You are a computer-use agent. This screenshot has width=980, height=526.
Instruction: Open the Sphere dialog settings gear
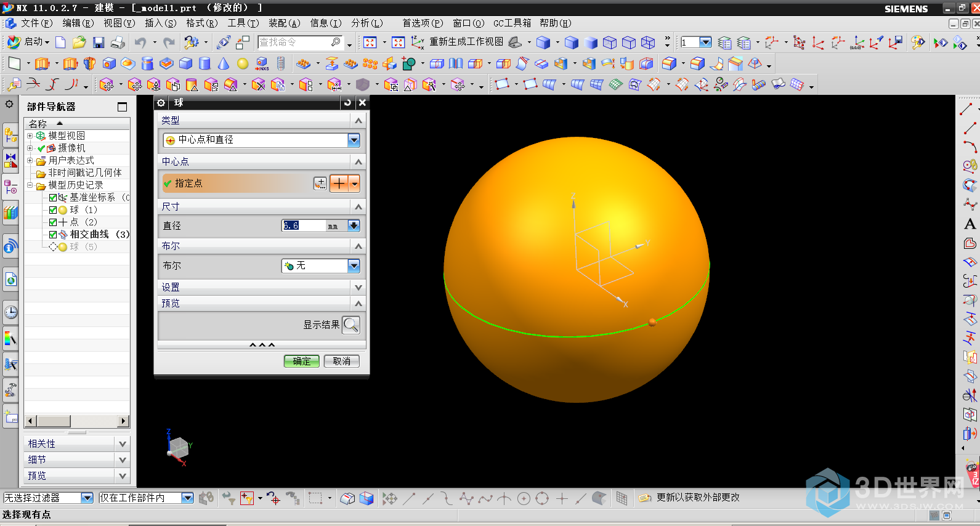[161, 103]
